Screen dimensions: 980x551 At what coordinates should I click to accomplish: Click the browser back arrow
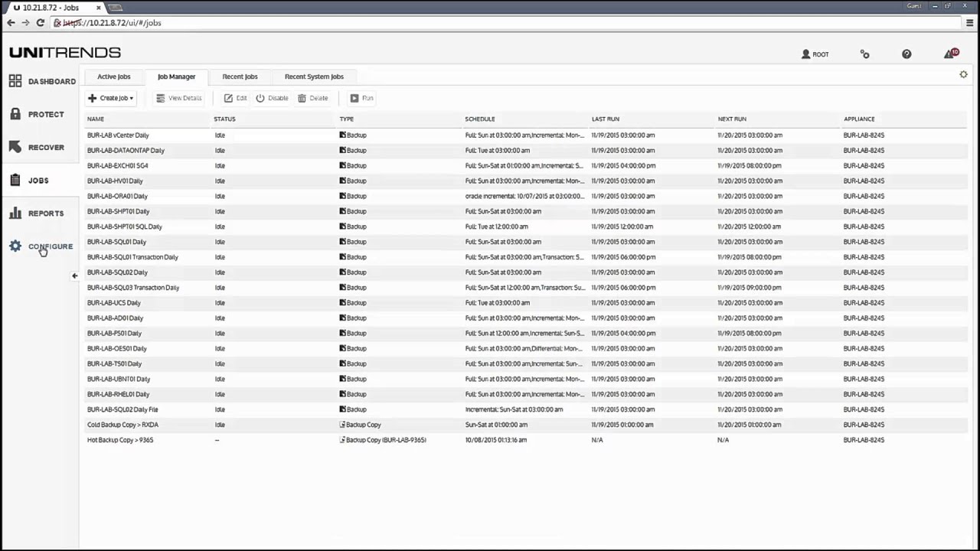click(x=11, y=23)
